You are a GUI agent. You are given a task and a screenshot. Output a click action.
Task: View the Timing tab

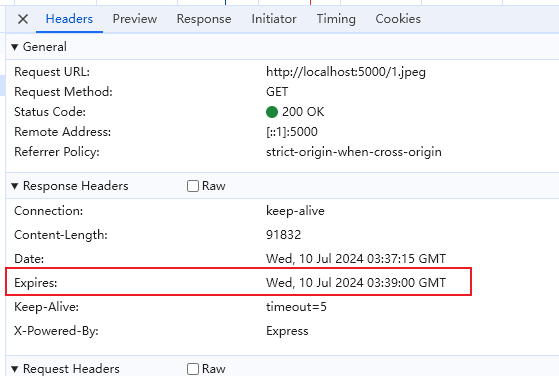pyautogui.click(x=336, y=19)
